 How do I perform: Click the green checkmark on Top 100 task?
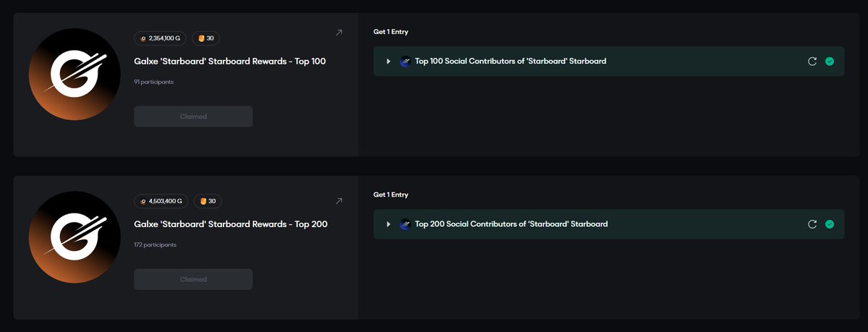[x=830, y=61]
